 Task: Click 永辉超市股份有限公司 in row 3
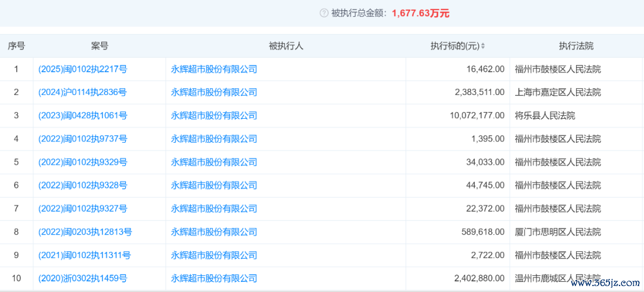point(214,116)
